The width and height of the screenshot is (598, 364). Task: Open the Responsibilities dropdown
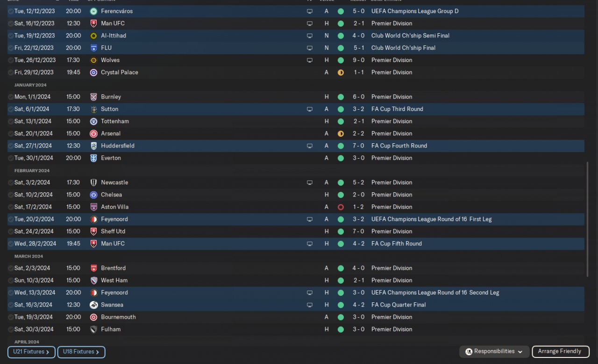tap(494, 351)
